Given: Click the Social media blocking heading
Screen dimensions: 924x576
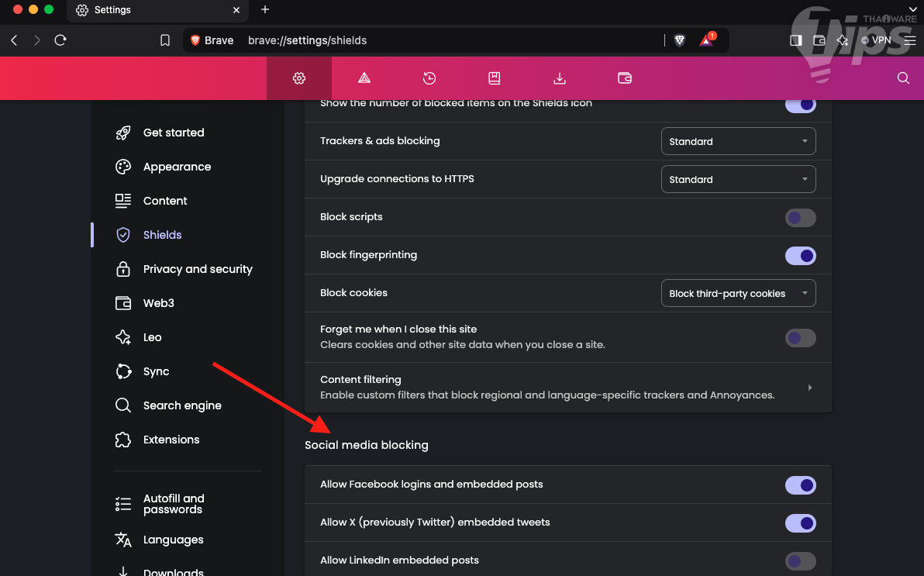Looking at the screenshot, I should coord(367,445).
